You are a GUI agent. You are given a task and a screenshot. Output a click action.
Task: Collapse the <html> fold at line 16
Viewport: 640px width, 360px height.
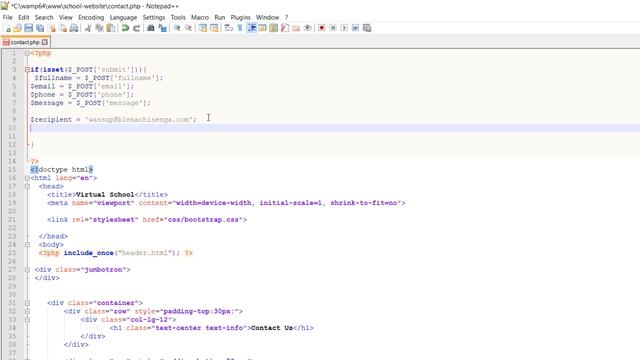click(27, 178)
